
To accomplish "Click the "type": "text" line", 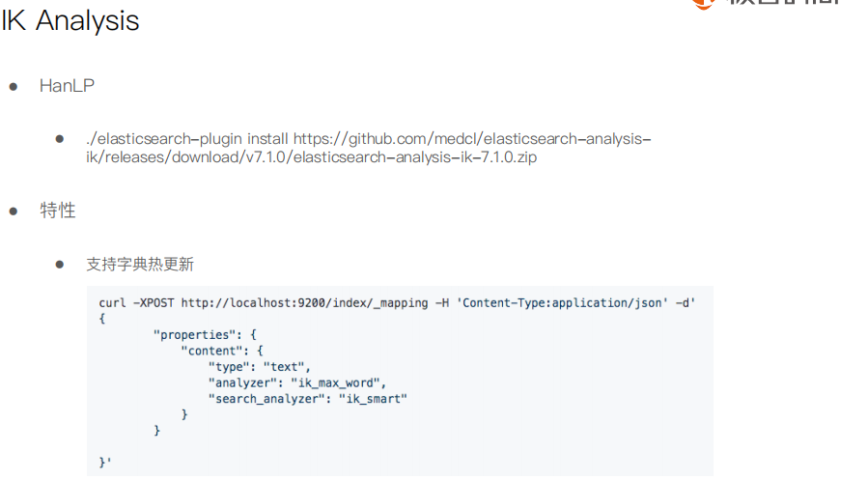I will (259, 367).
